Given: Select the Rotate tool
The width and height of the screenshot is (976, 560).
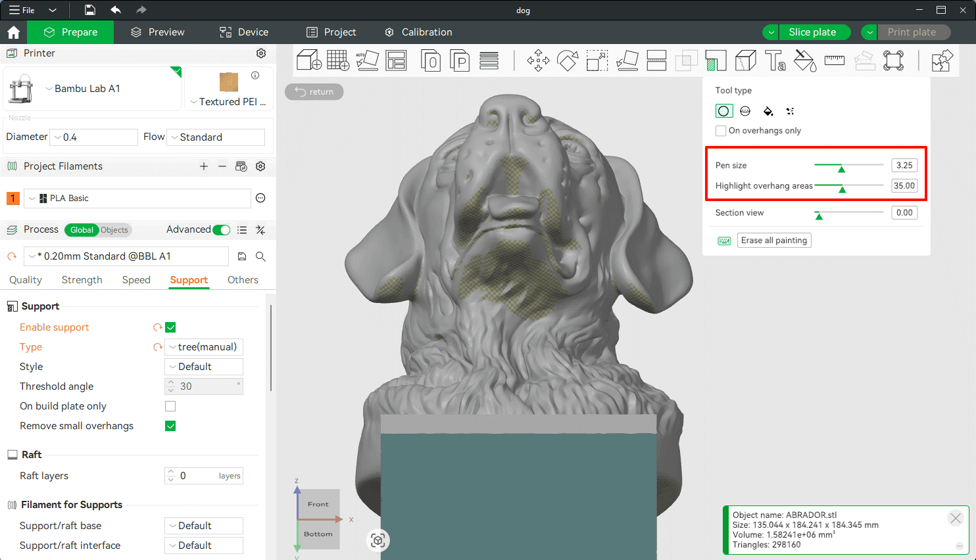Looking at the screenshot, I should (568, 60).
